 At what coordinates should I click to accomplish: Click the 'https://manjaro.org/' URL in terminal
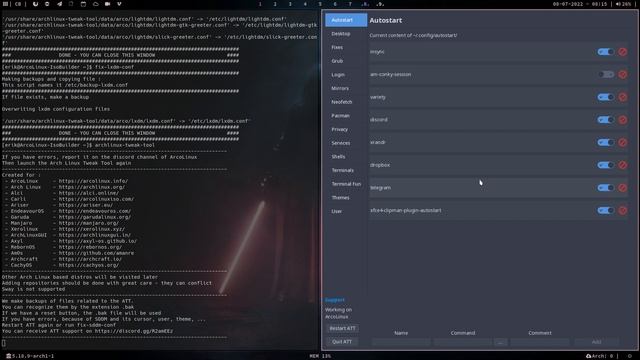point(89,223)
